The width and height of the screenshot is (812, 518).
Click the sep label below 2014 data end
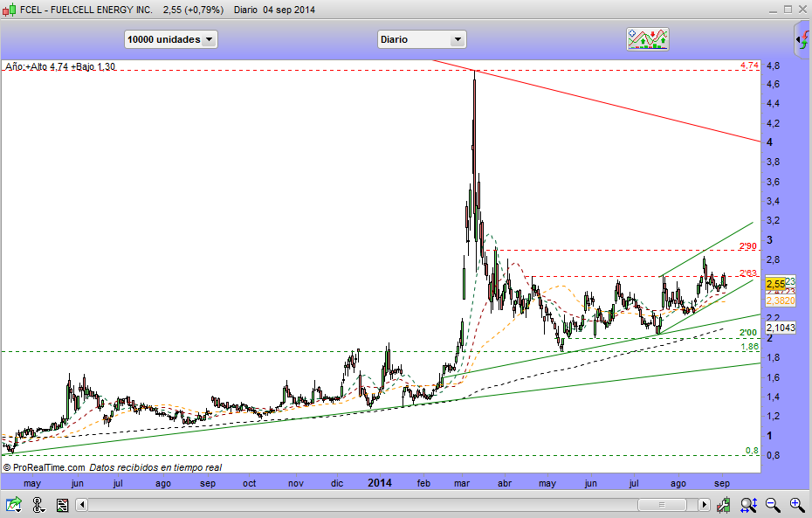pos(722,483)
